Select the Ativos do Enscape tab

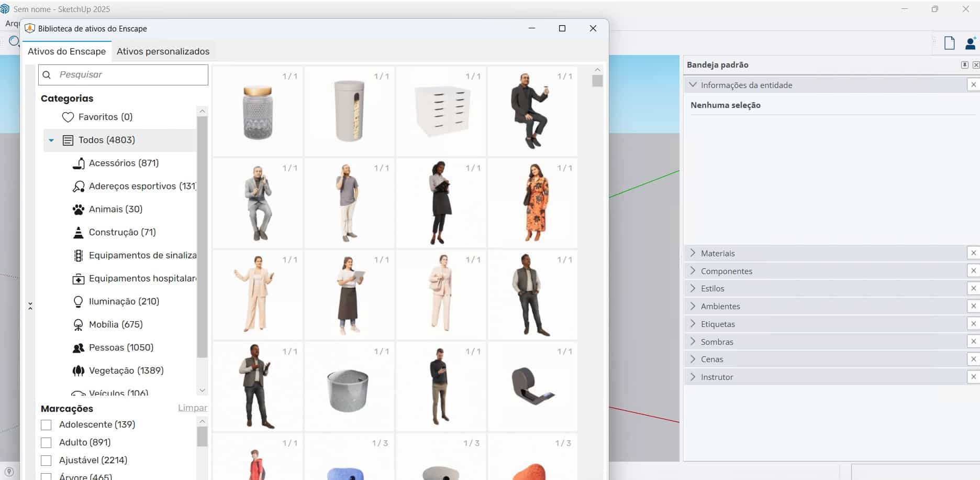[66, 51]
